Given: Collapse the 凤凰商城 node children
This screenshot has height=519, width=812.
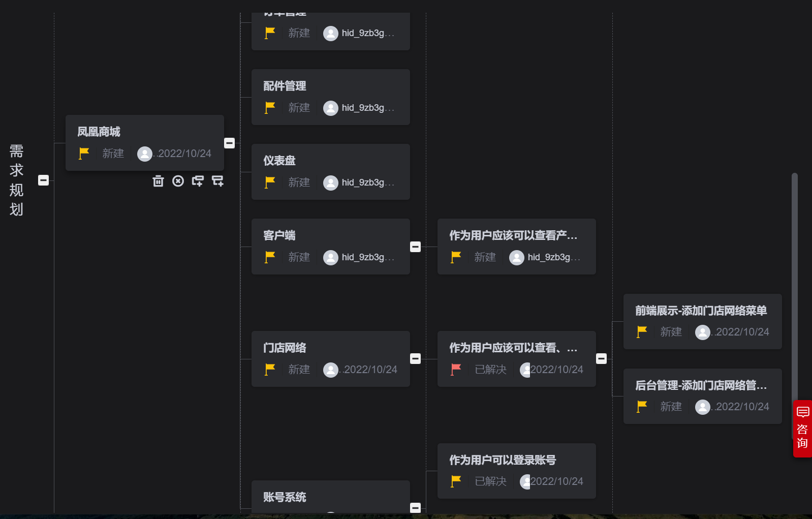Looking at the screenshot, I should click(230, 143).
